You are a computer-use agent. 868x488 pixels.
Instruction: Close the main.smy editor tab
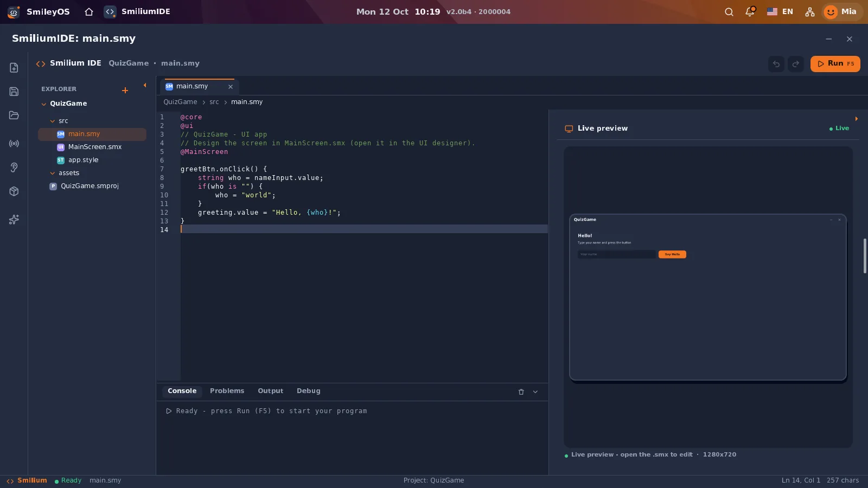tap(231, 87)
